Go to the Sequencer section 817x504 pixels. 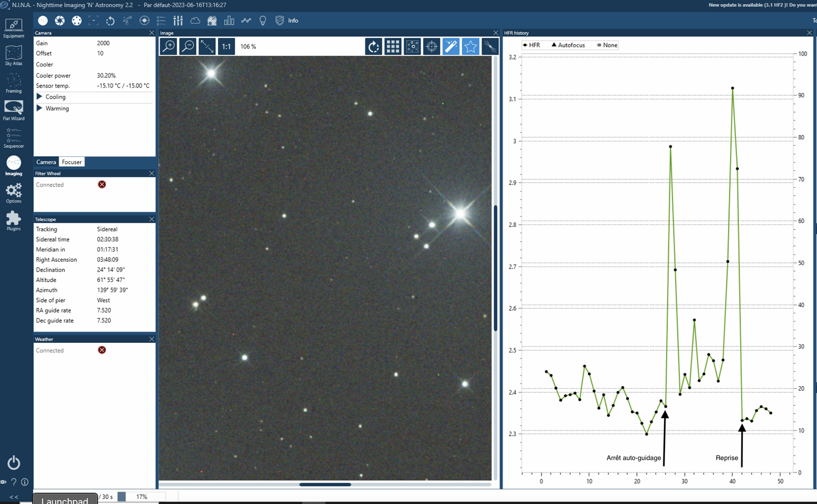(x=14, y=138)
